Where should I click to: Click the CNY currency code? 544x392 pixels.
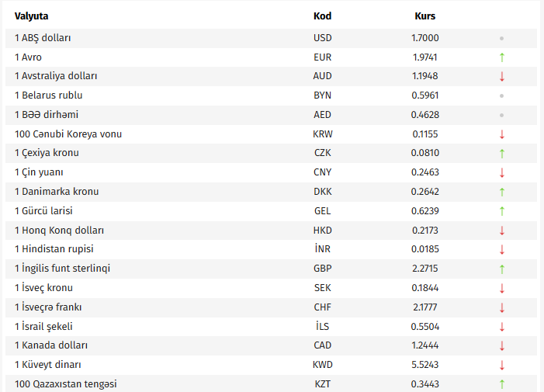(x=322, y=172)
